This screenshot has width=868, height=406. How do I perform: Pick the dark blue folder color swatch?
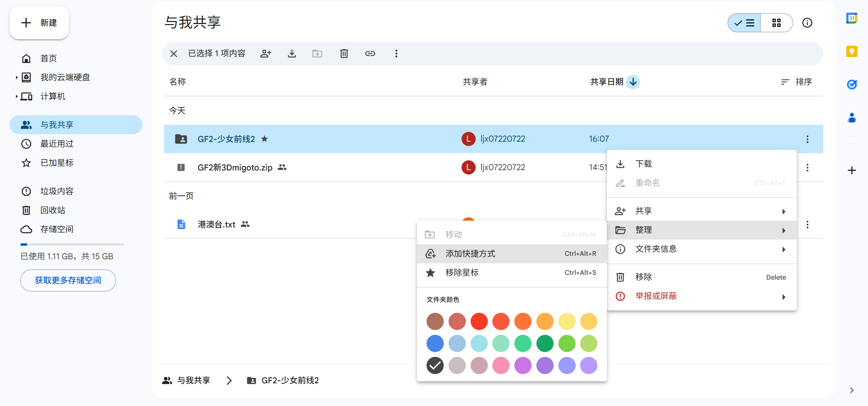(x=435, y=343)
